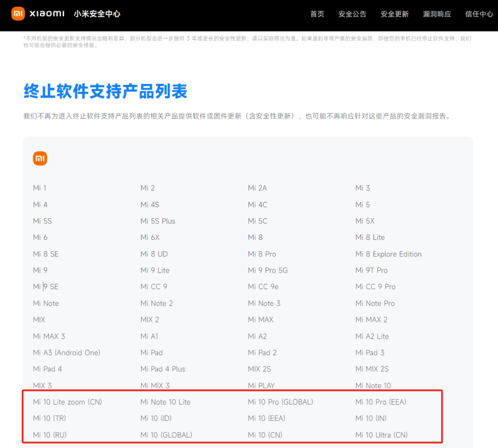Select the Mi Note 3 entry
The height and width of the screenshot is (448, 498).
pyautogui.click(x=264, y=304)
